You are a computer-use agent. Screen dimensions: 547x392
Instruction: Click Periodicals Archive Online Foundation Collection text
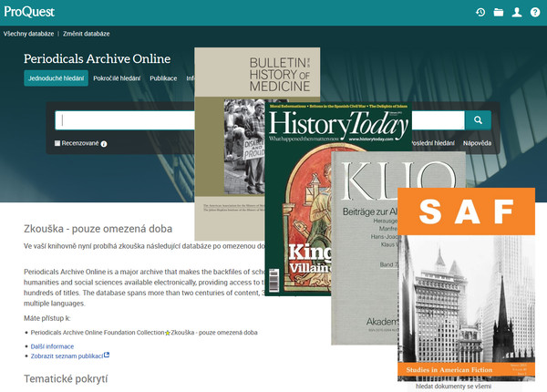point(98,333)
